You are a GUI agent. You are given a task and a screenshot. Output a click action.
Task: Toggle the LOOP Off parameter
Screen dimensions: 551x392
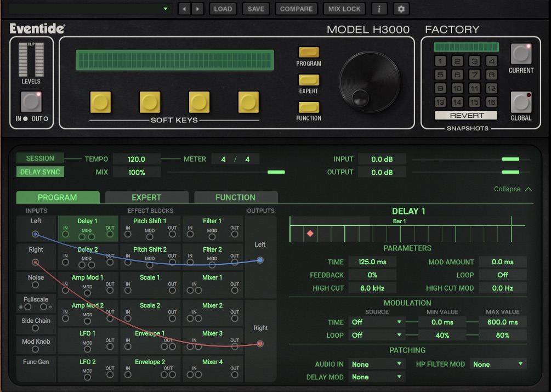click(503, 275)
